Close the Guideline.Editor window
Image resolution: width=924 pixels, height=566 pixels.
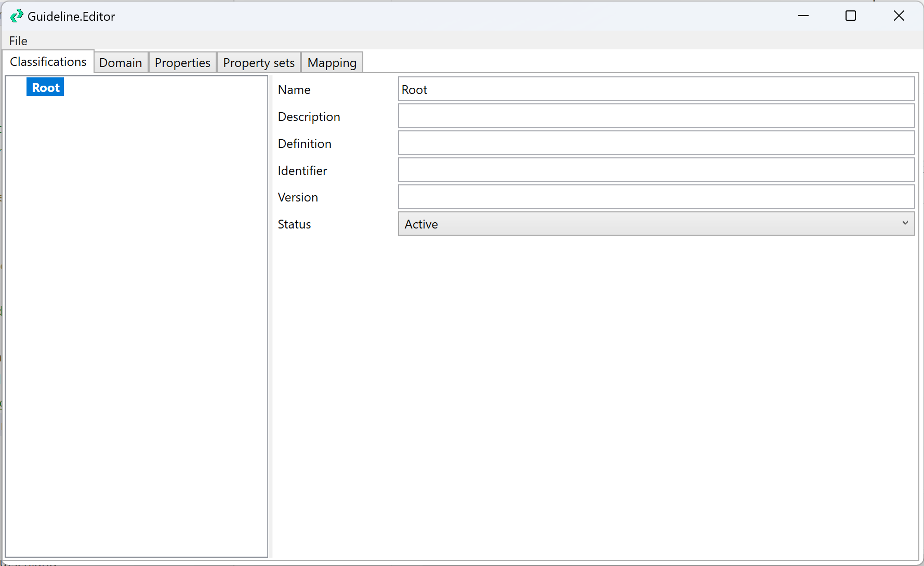click(899, 16)
